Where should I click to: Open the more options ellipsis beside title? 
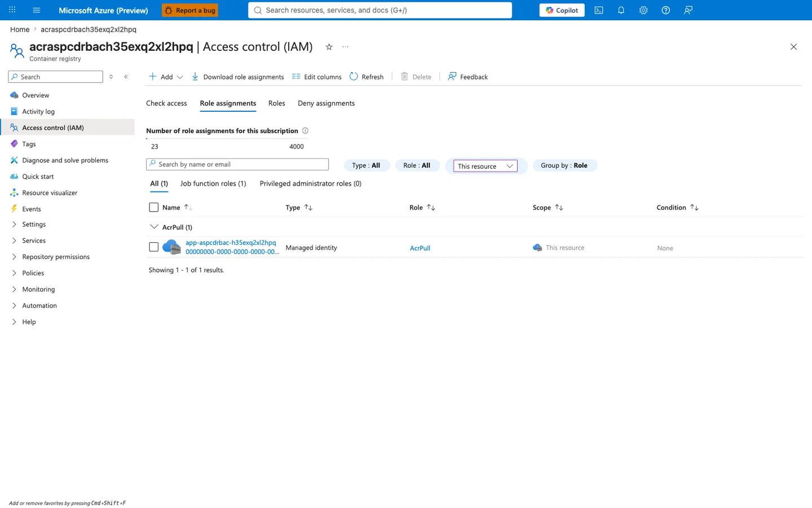(x=345, y=47)
